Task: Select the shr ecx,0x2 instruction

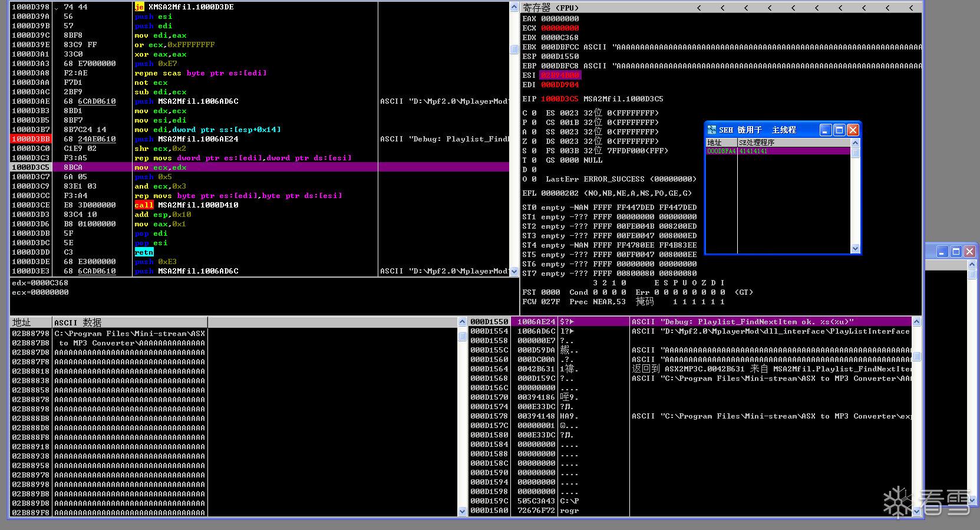Action: [x=160, y=149]
